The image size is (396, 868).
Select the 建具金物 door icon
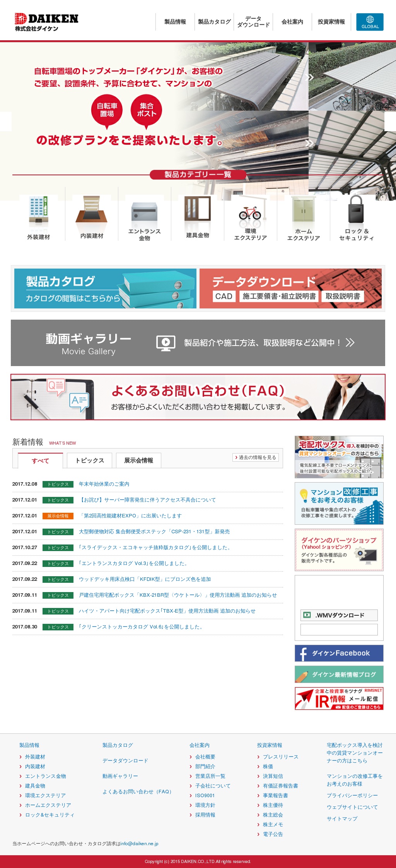(x=198, y=209)
